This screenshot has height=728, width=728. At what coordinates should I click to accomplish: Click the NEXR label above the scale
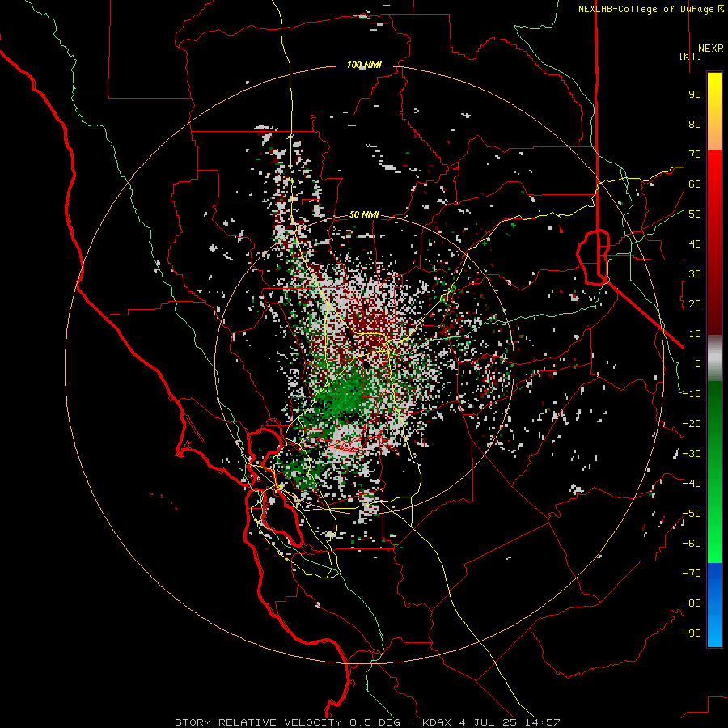(x=711, y=49)
